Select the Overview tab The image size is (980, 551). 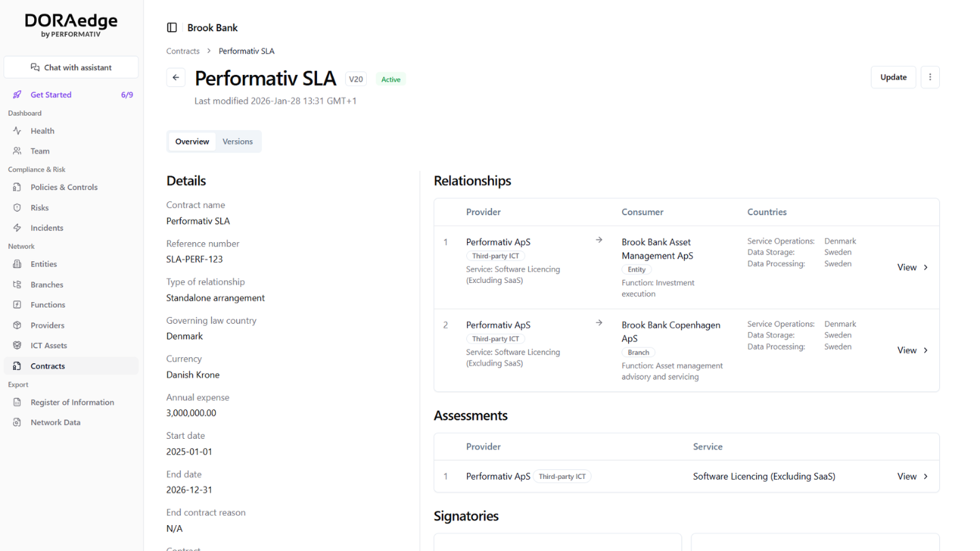pos(191,141)
